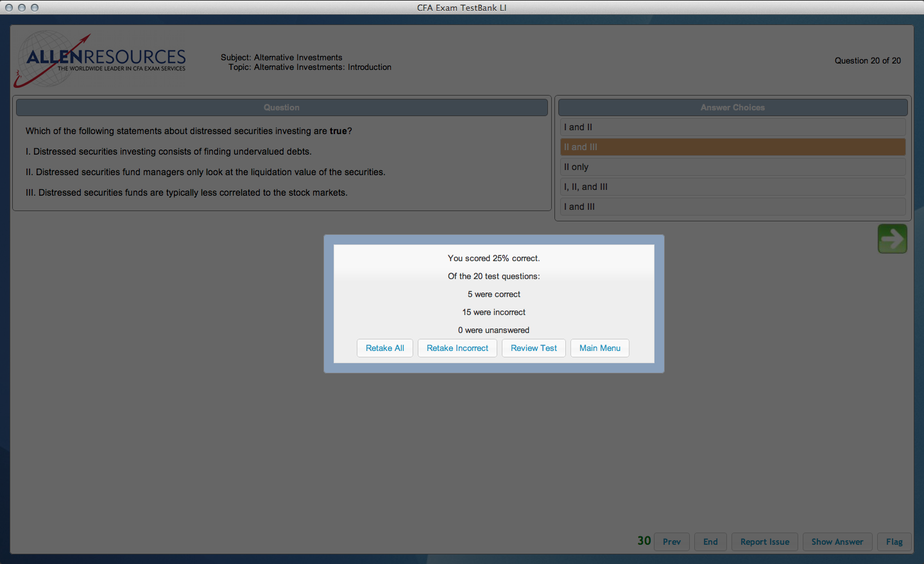Select answer choice 'I and III'
The image size is (924, 564).
tap(732, 207)
